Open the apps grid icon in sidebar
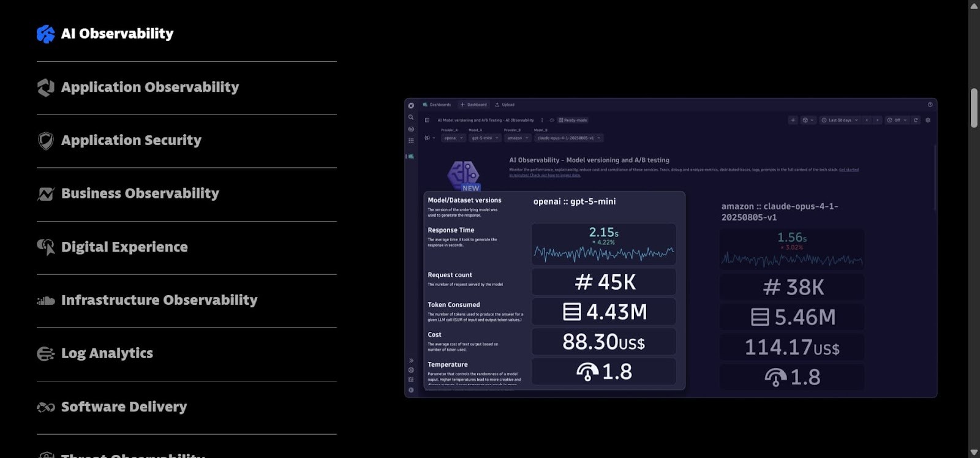This screenshot has width=980, height=458. pos(411,141)
